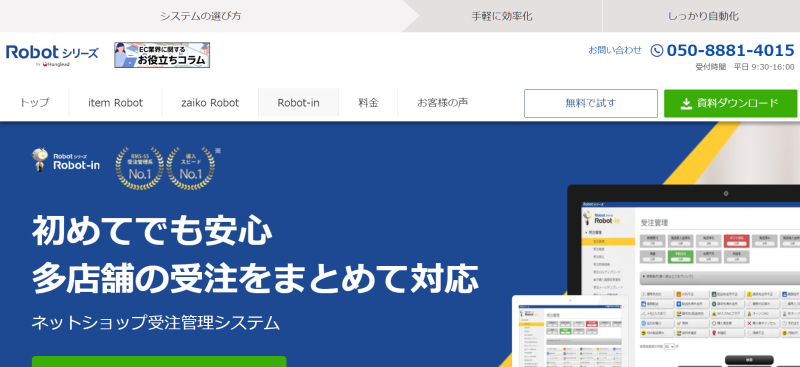Click the Robot series logo
Viewport: 800px width, 367px height.
(x=52, y=55)
